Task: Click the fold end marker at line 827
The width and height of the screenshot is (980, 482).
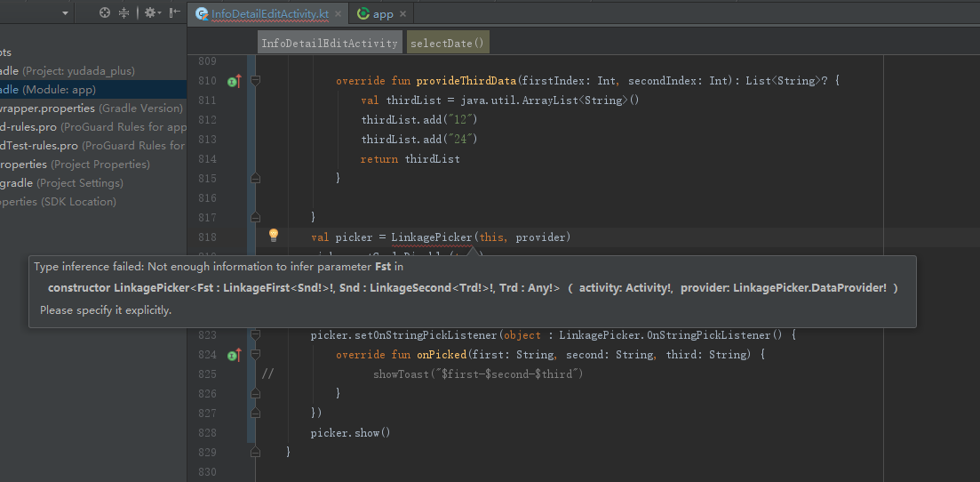Action: pos(255,413)
